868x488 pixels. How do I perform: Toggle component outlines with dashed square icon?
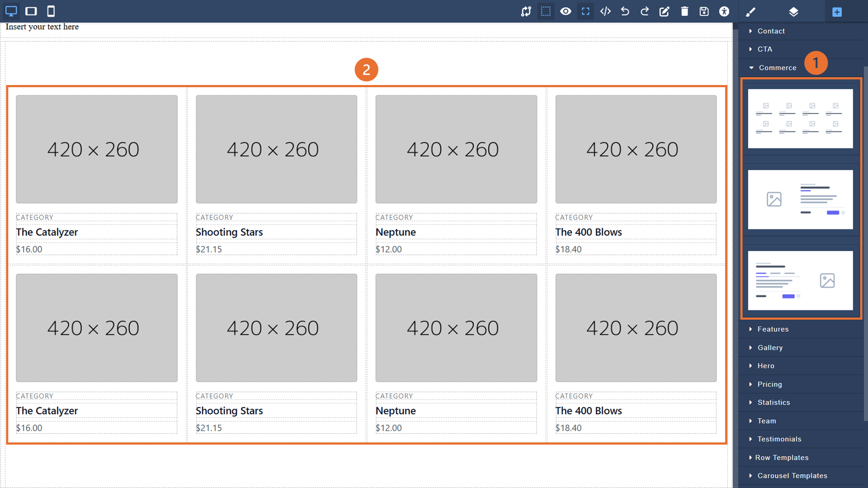click(x=546, y=11)
